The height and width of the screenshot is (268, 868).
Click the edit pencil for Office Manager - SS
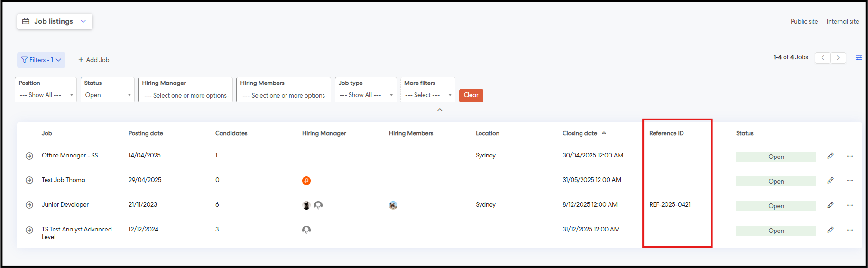tap(831, 156)
